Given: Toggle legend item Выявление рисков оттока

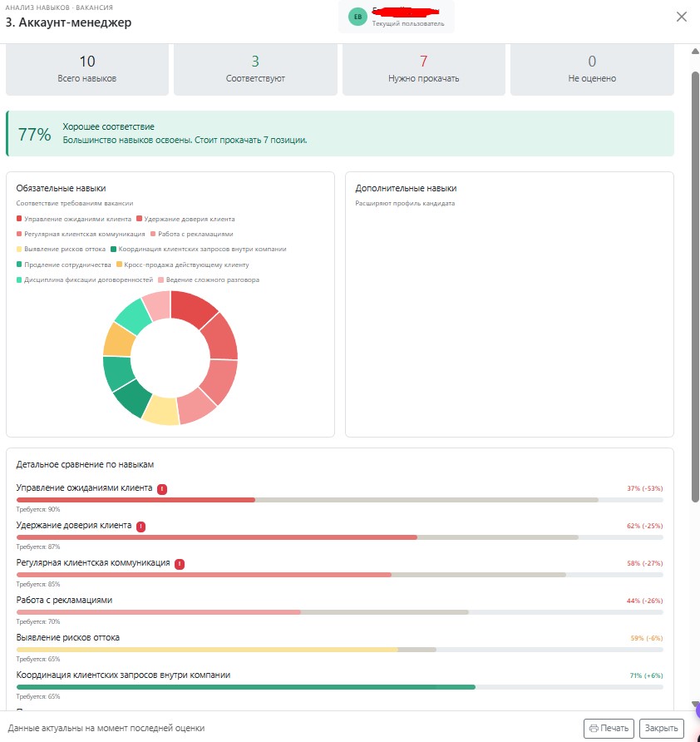Looking at the screenshot, I should [x=61, y=250].
